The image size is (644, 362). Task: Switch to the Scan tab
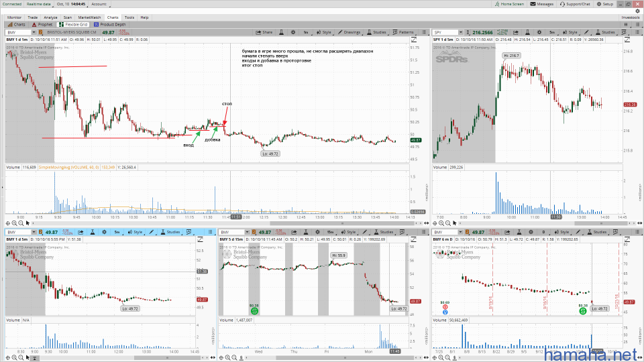[x=67, y=17]
